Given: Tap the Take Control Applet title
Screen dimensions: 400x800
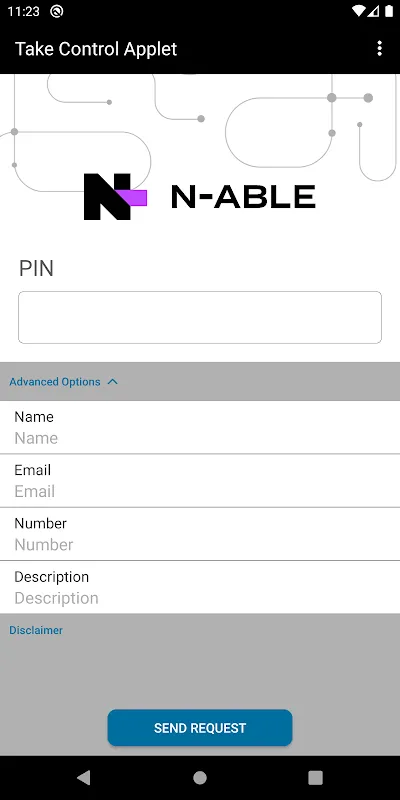Looking at the screenshot, I should (x=96, y=49).
